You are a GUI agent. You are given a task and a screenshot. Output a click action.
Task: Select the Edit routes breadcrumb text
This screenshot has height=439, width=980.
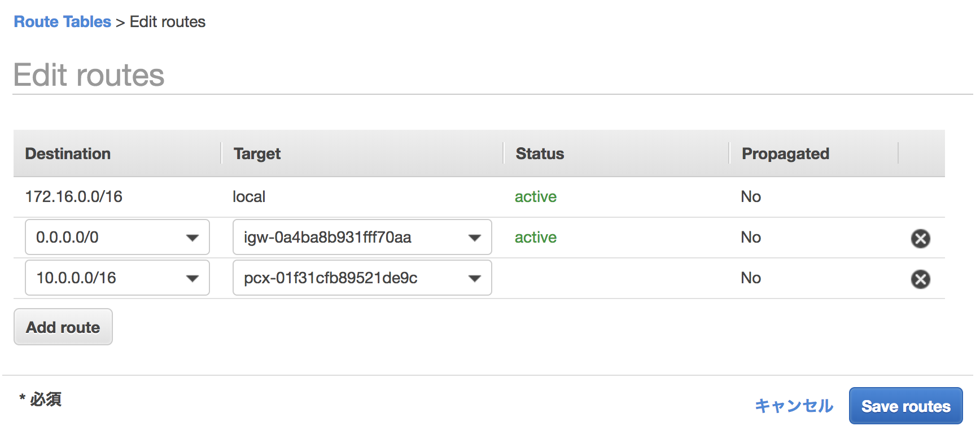click(x=168, y=21)
